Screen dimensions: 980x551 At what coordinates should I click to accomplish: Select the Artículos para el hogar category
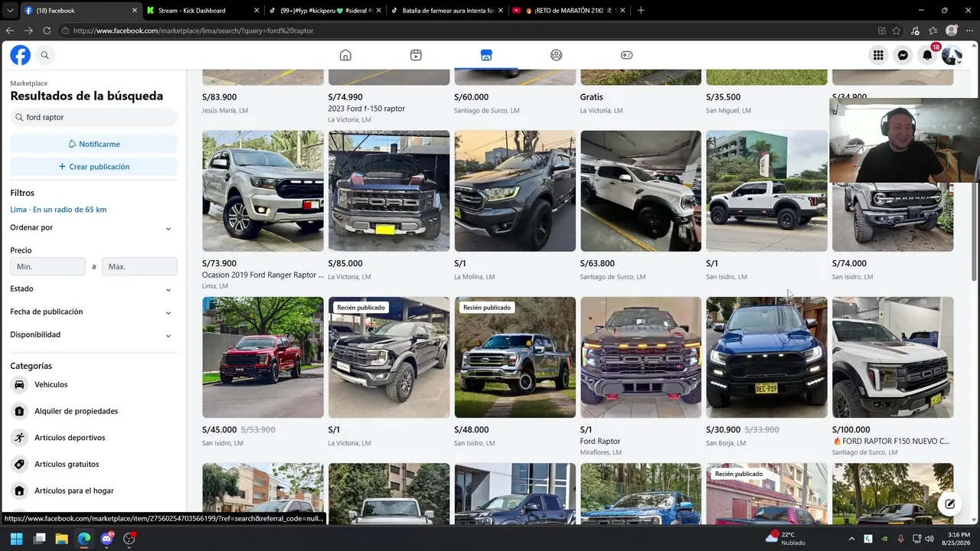[93, 491]
